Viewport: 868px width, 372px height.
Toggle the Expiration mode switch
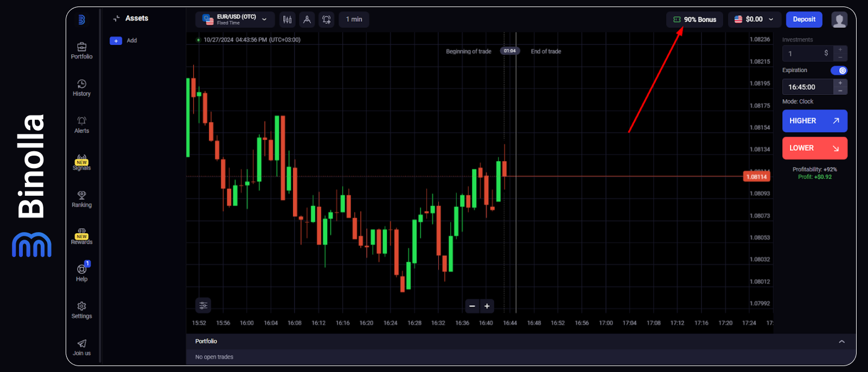point(839,70)
